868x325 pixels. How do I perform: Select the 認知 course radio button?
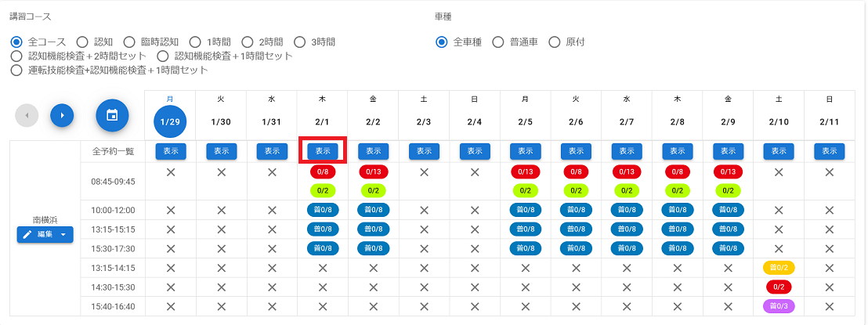point(82,42)
